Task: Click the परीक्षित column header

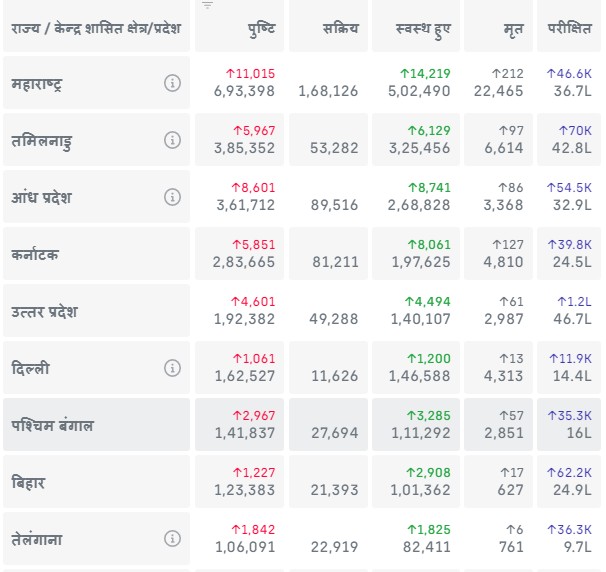Action: (569, 29)
